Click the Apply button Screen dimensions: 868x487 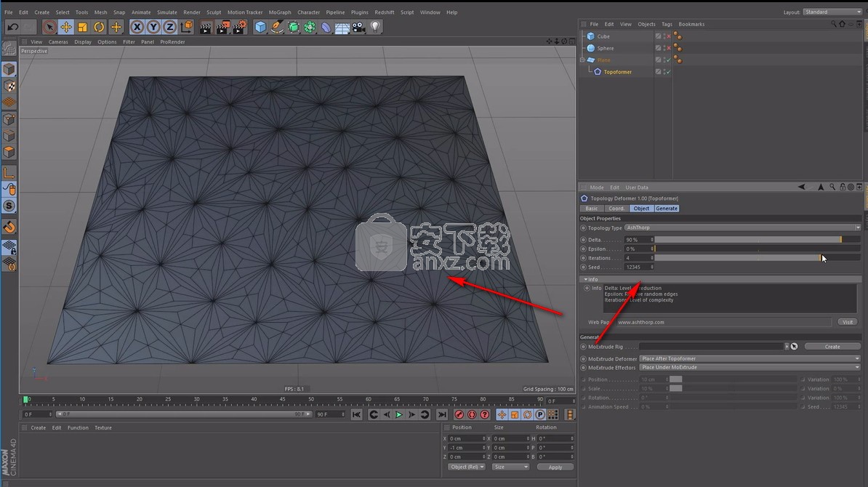pos(555,467)
